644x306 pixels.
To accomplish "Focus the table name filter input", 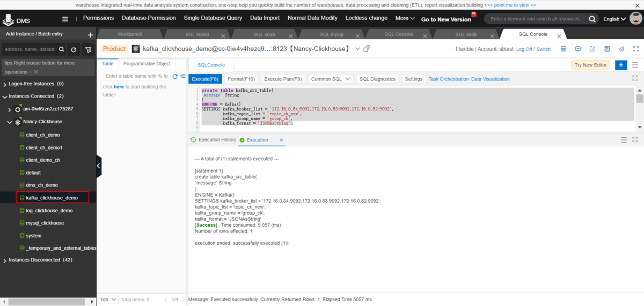I will coord(137,76).
